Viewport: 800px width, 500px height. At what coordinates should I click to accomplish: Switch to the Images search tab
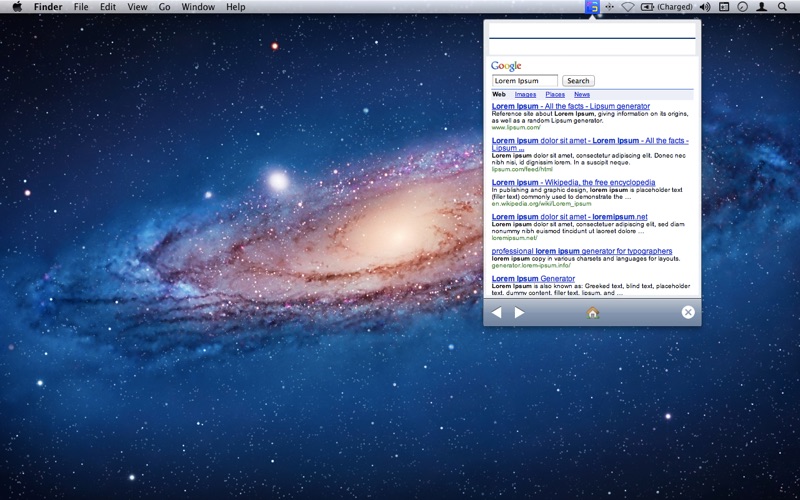click(x=525, y=94)
